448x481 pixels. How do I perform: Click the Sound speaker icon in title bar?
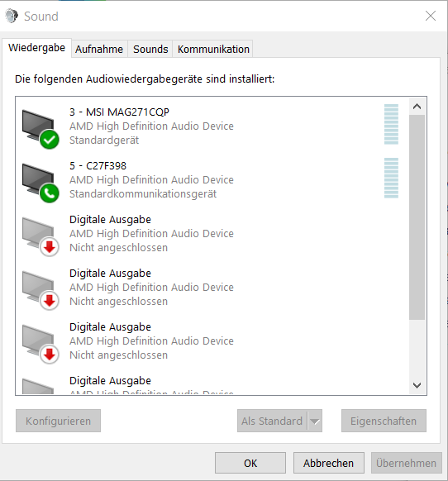pos(12,16)
